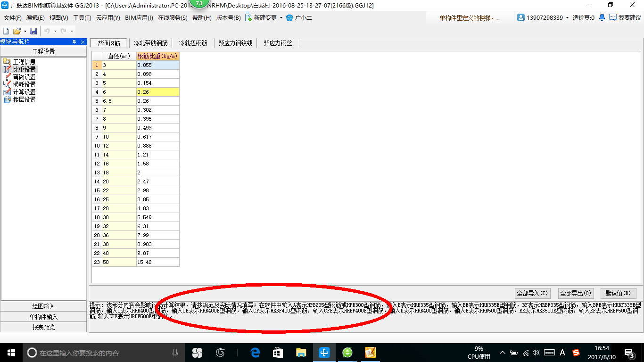Switch to the 冷轧扭钢筋 tab
The height and width of the screenshot is (362, 644).
click(x=193, y=43)
